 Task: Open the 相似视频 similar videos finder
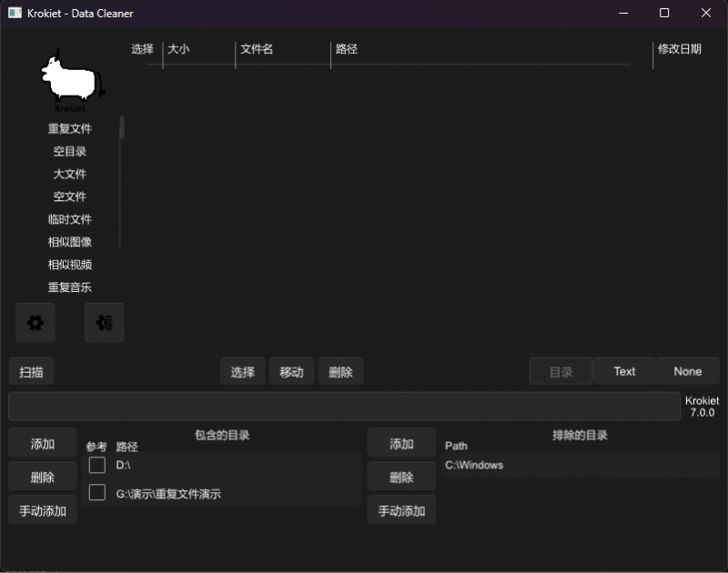[x=70, y=265]
